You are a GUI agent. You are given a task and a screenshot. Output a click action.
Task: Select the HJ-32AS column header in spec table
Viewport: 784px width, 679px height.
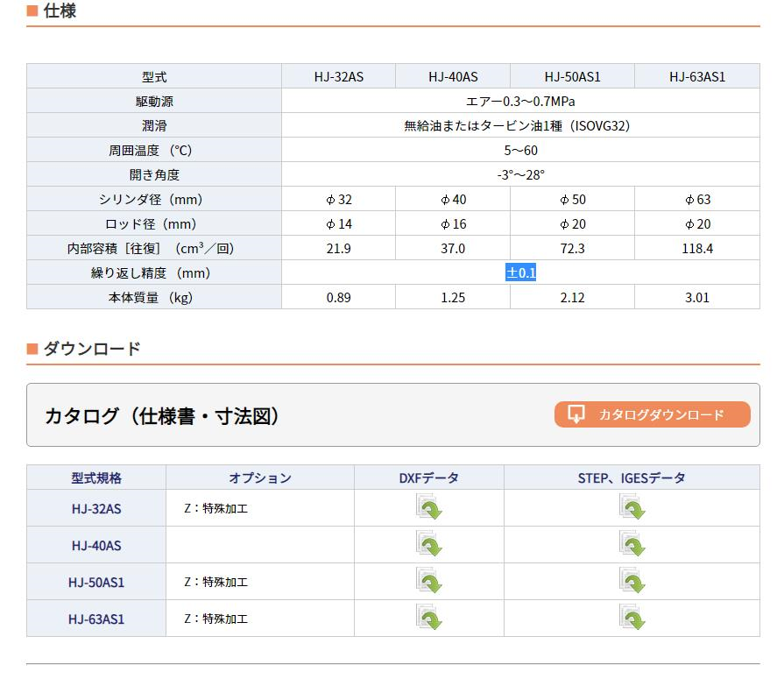click(x=338, y=77)
